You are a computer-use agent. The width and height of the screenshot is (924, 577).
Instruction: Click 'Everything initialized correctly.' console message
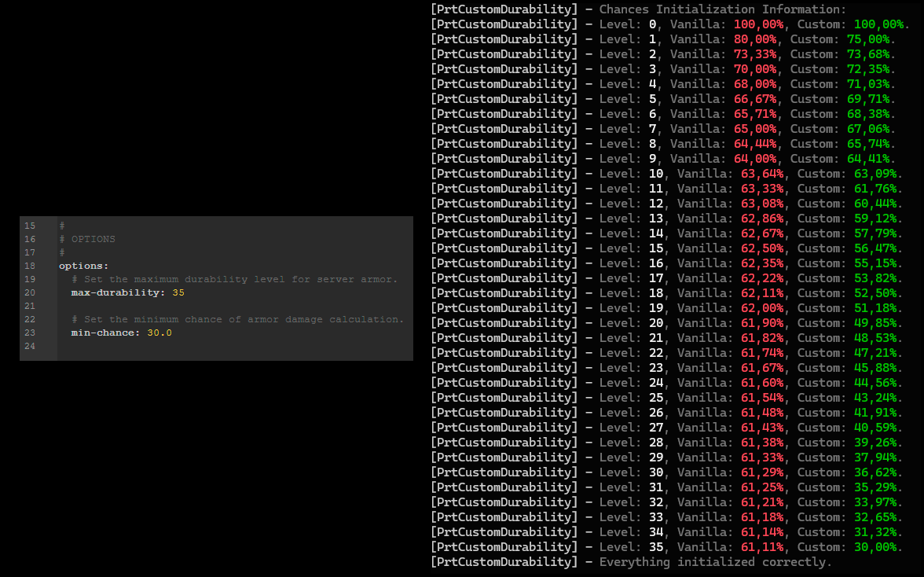click(715, 562)
